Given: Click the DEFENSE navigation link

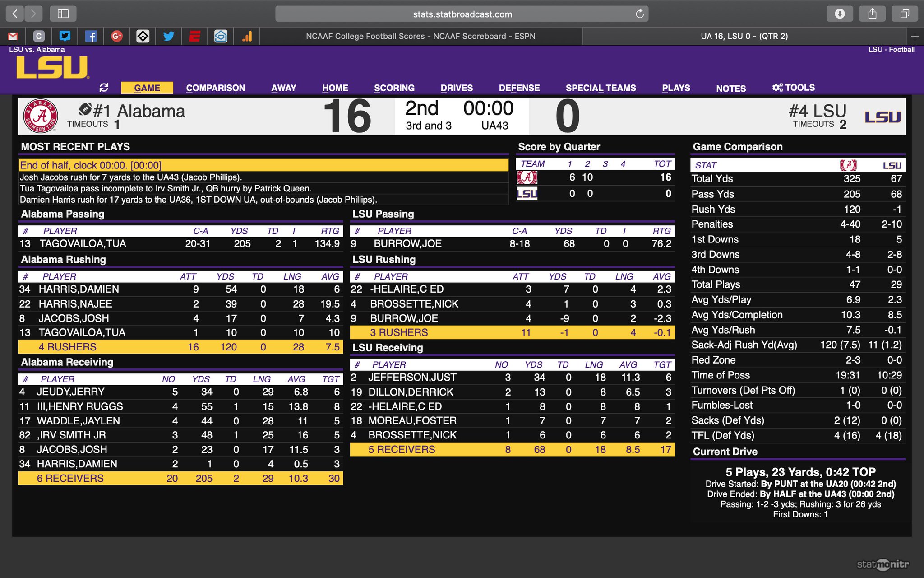Looking at the screenshot, I should 519,88.
